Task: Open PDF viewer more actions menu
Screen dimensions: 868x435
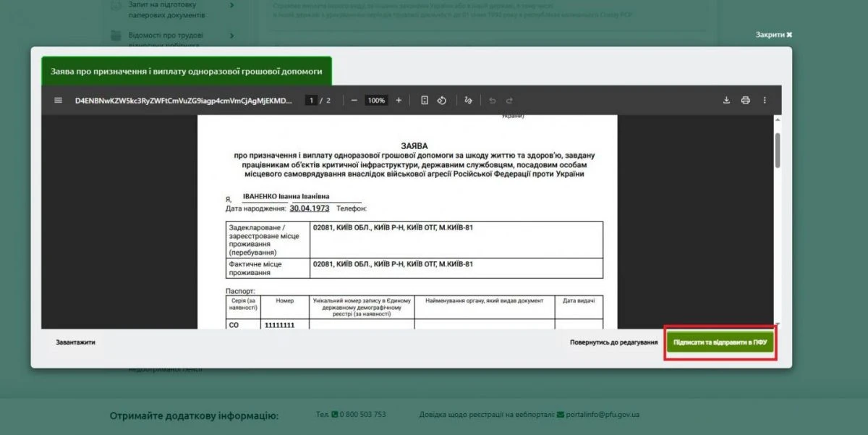Action: pos(765,101)
